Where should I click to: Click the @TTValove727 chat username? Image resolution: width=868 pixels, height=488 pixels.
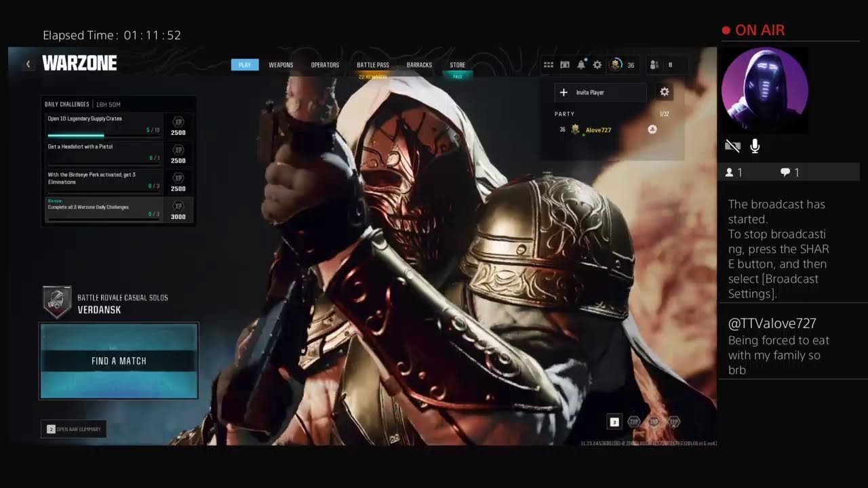tap(772, 323)
